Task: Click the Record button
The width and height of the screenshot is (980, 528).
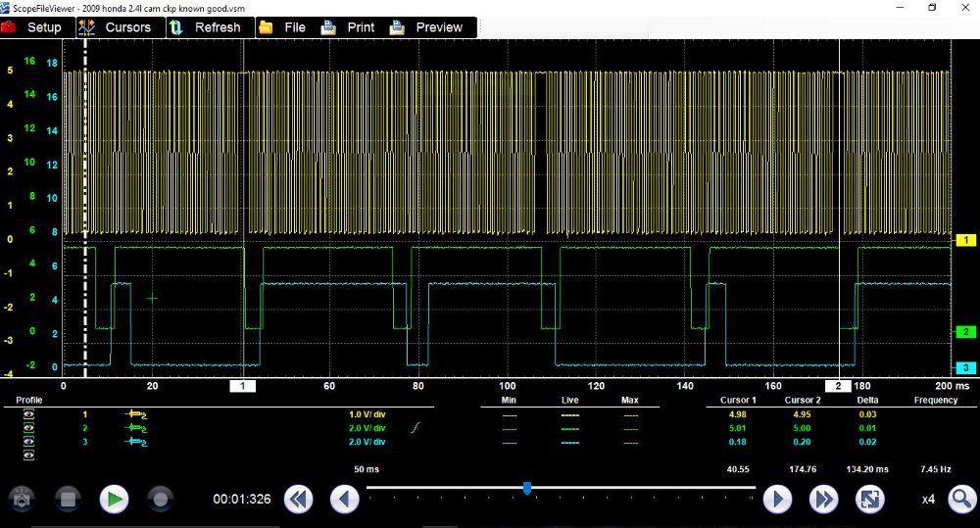Action: coord(161,500)
